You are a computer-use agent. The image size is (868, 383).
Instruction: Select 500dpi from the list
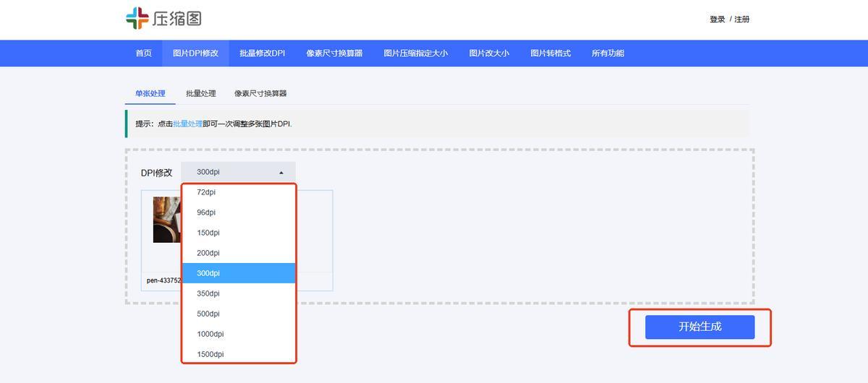pyautogui.click(x=208, y=314)
